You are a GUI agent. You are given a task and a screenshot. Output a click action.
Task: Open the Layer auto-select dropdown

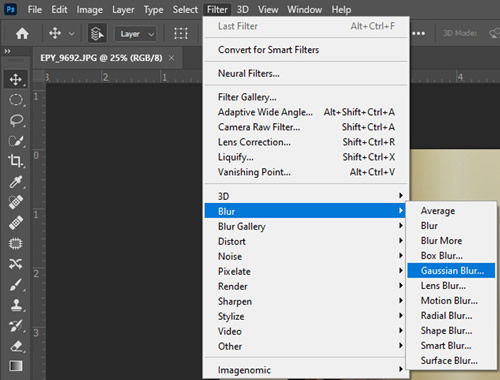(135, 34)
